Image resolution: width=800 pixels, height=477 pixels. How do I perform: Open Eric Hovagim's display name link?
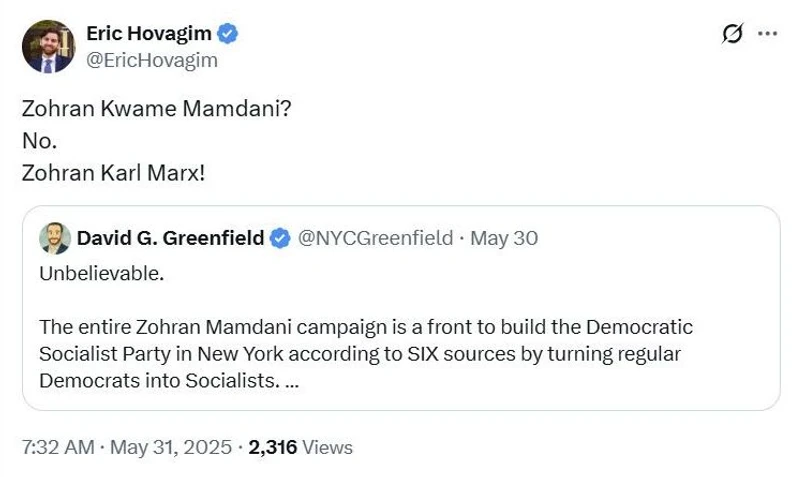(149, 34)
